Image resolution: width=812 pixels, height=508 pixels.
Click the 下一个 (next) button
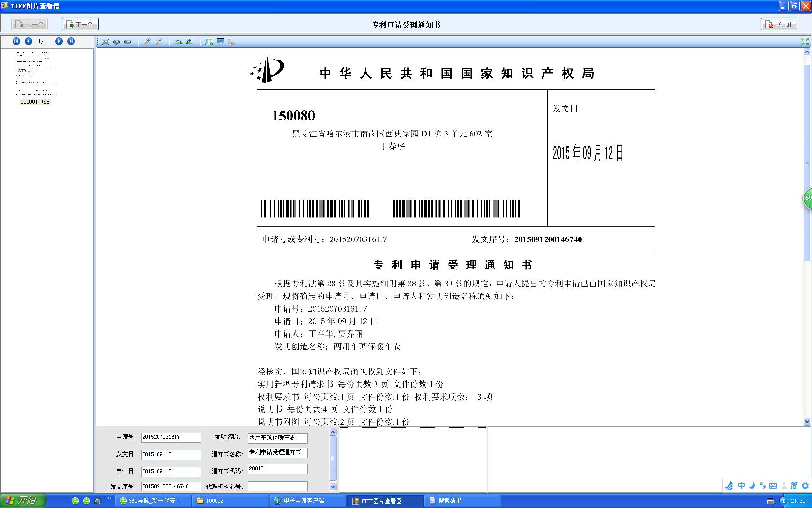tap(80, 24)
